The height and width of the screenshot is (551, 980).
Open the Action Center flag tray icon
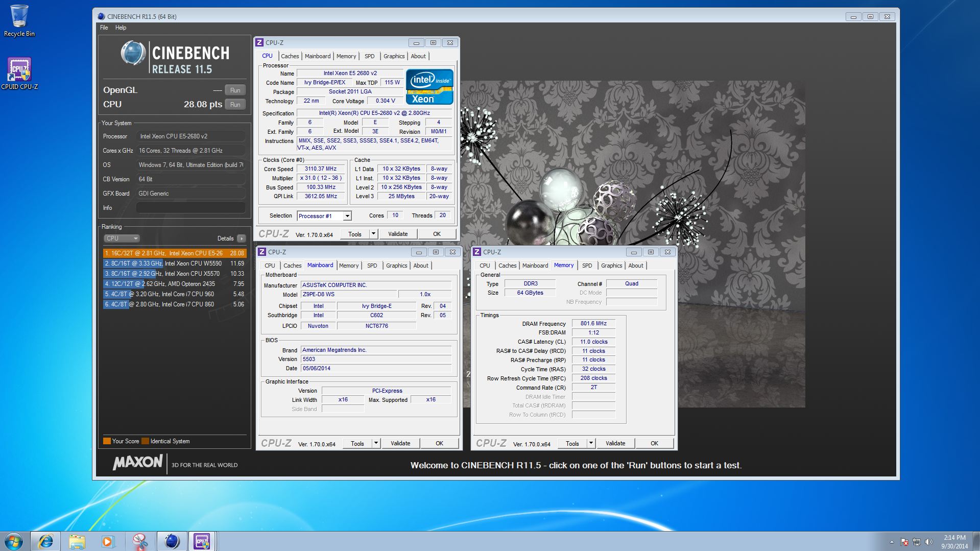pyautogui.click(x=904, y=542)
